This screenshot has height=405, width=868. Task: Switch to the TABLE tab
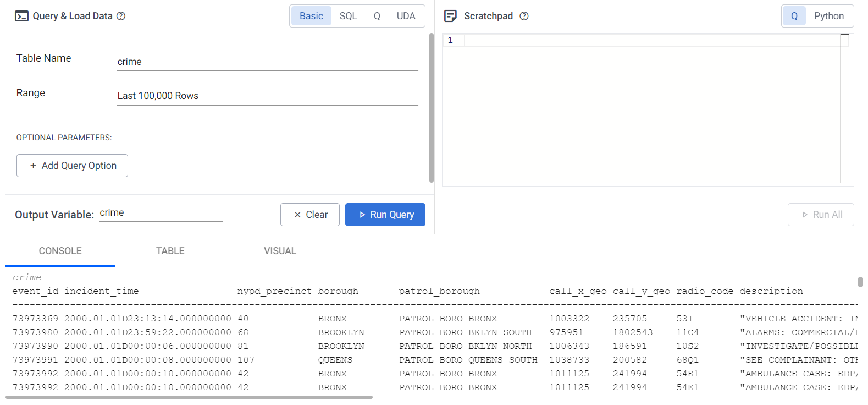coord(170,251)
